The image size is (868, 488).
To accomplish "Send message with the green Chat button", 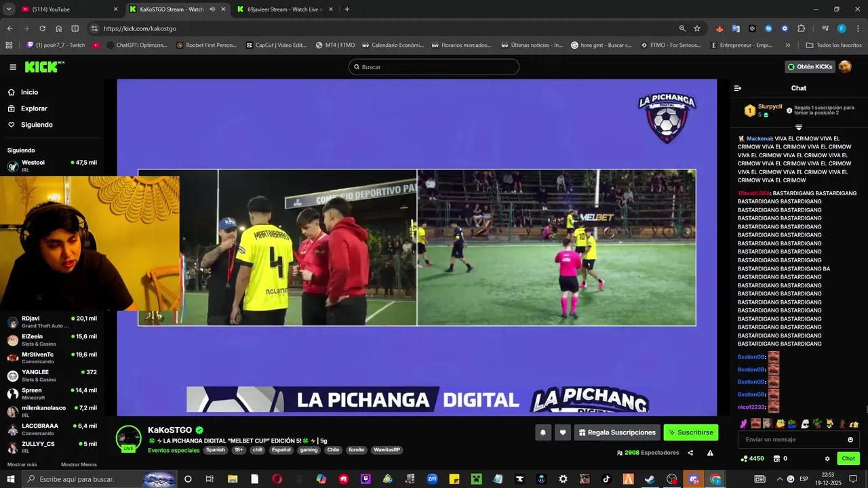I will pyautogui.click(x=848, y=459).
